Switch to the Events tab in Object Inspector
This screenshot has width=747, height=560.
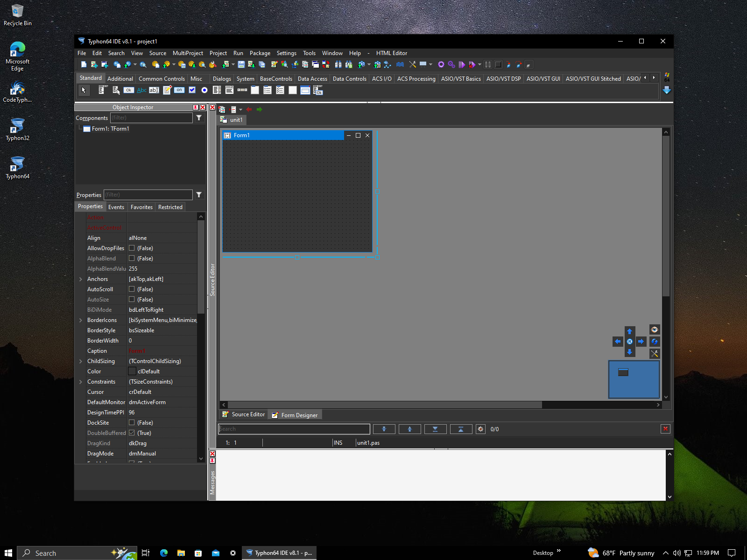pos(116,207)
